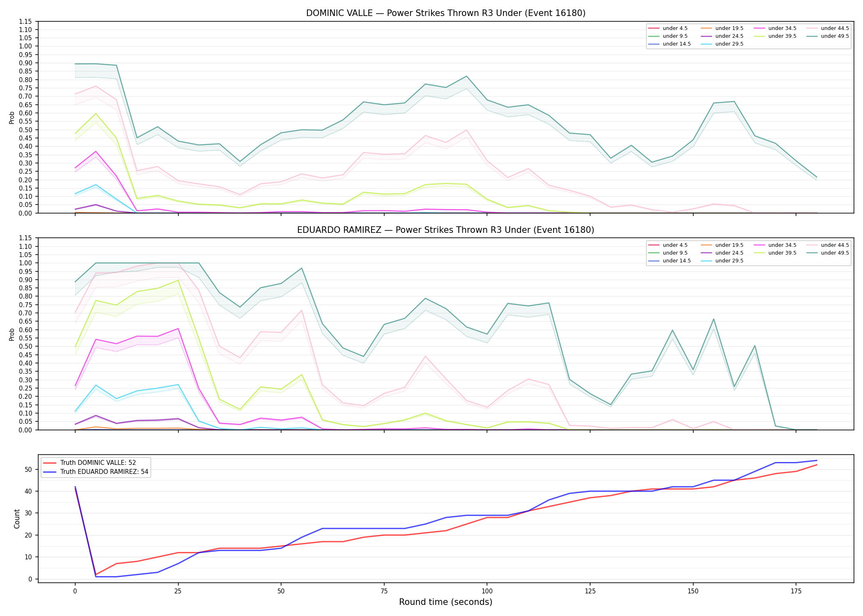Select 'under 39.5' in the Eduardo Ramirez legend

pyautogui.click(x=782, y=253)
